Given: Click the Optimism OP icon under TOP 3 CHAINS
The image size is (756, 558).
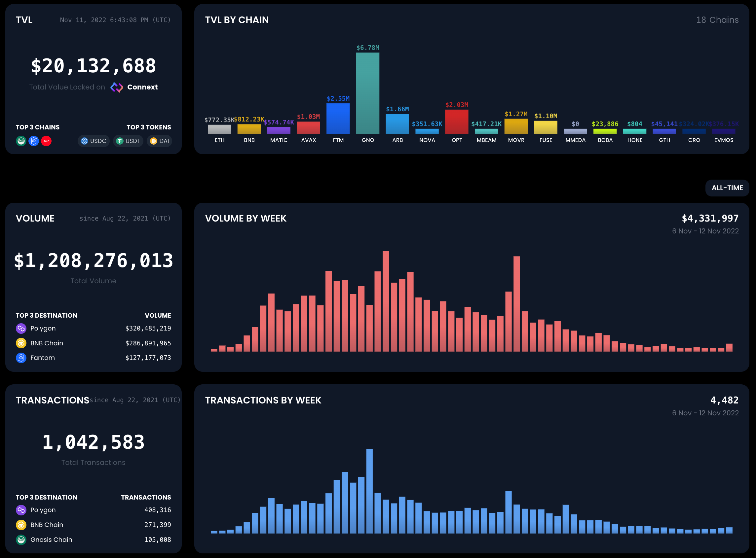Looking at the screenshot, I should click(x=47, y=141).
